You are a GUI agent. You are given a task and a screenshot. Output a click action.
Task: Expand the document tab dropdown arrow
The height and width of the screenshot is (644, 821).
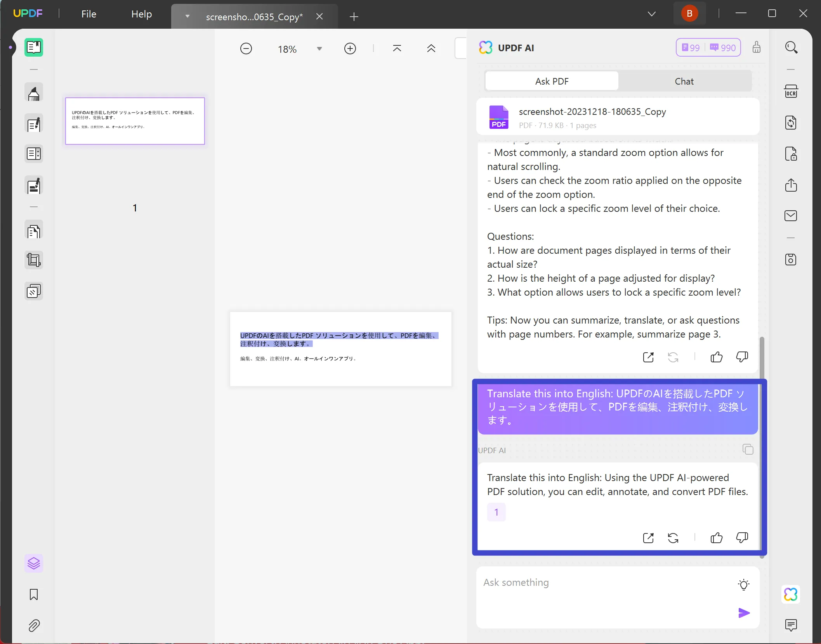click(187, 16)
